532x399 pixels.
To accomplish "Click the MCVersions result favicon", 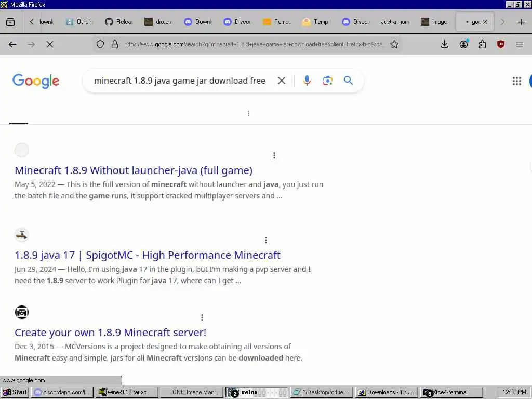I will [22, 312].
